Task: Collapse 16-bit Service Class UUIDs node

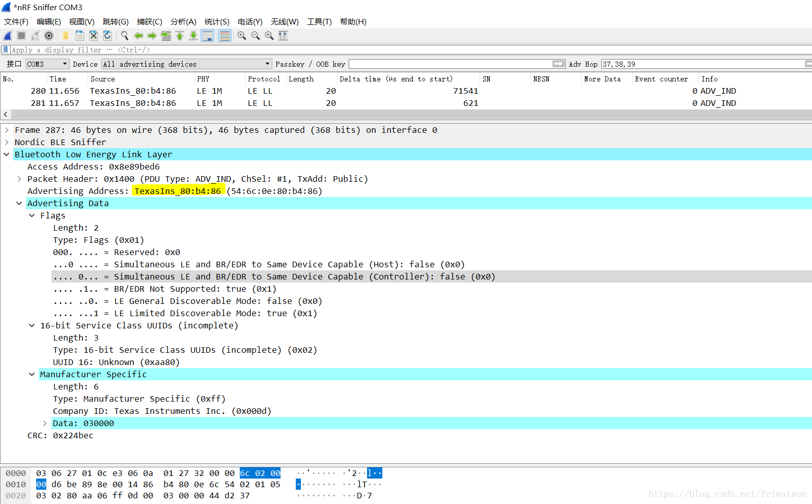Action: point(32,325)
